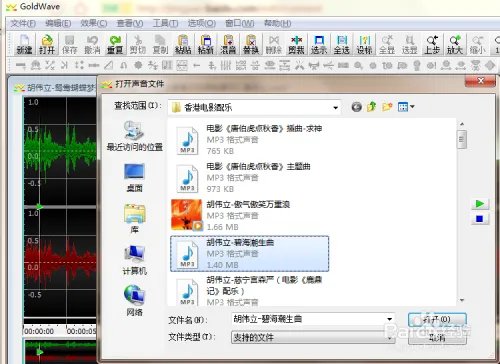Click the 新建 (New) toolbar icon
Image resolution: width=500 pixels, height=364 pixels.
(24, 44)
